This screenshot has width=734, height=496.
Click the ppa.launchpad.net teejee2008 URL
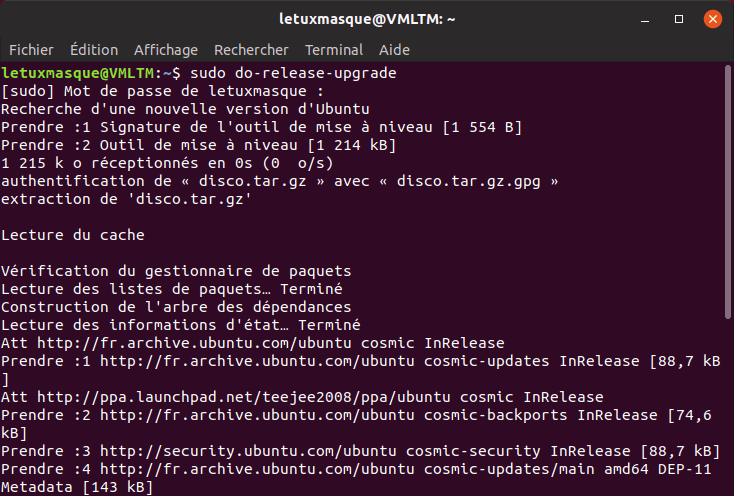pyautogui.click(x=243, y=397)
